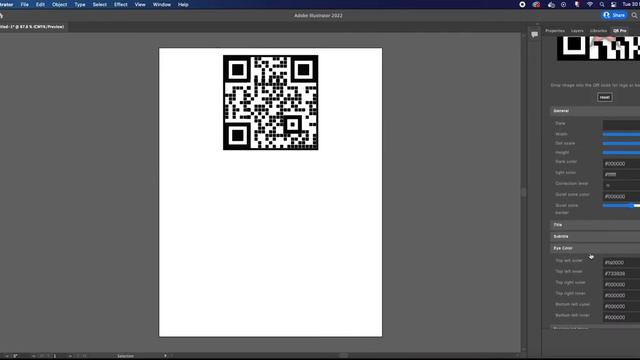Click the Selection label in status bar
Screen dimensions: 640x360
point(125,356)
